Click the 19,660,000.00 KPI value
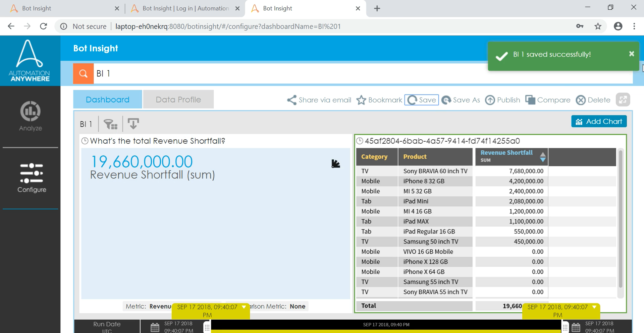The image size is (644, 333). (x=142, y=162)
